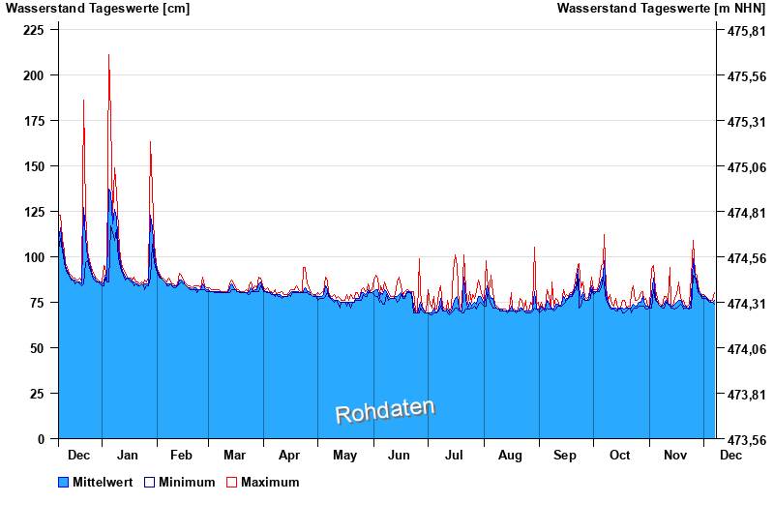This screenshot has height=532, width=774.
Task: Select the Apr month label
Action: (289, 455)
